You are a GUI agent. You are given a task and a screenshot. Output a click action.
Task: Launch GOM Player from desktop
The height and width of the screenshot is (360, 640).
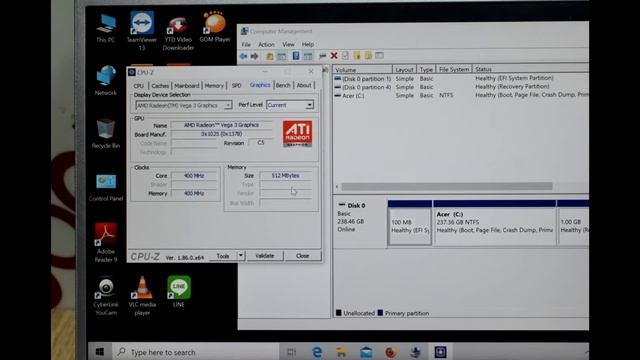point(215,27)
